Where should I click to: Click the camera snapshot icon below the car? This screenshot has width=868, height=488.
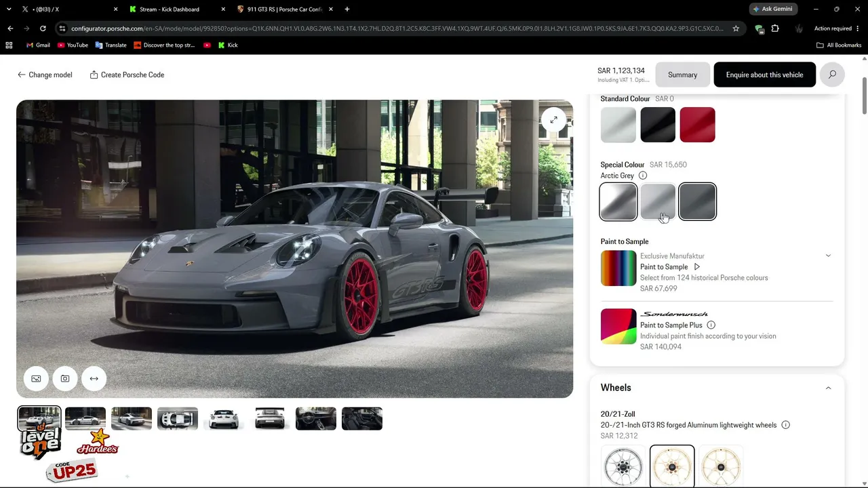(65, 379)
